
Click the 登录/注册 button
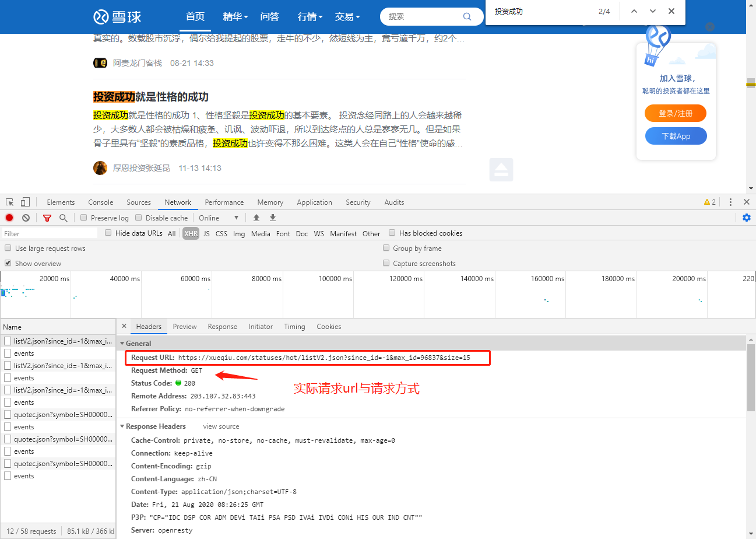(675, 113)
